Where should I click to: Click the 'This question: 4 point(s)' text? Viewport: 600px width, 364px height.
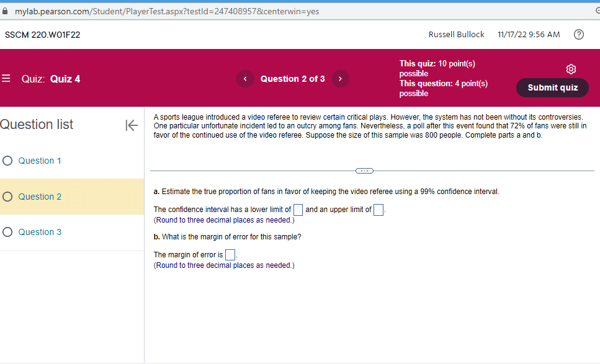[x=444, y=83]
